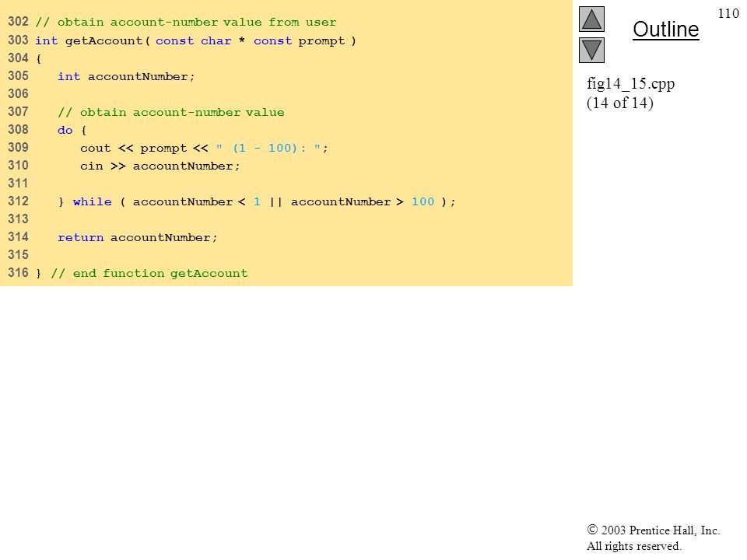Screen dimensions: 747x560
Task: Click line number 311
Action: click(18, 184)
